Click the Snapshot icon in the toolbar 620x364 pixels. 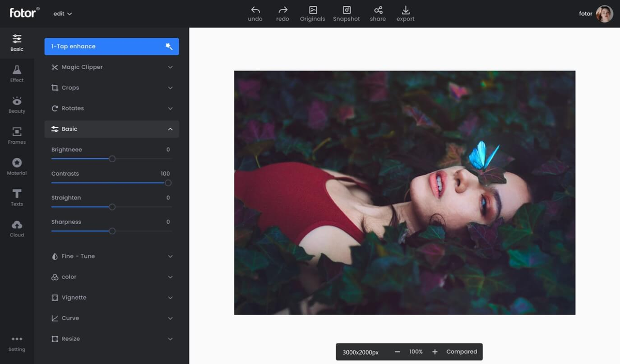pyautogui.click(x=346, y=13)
